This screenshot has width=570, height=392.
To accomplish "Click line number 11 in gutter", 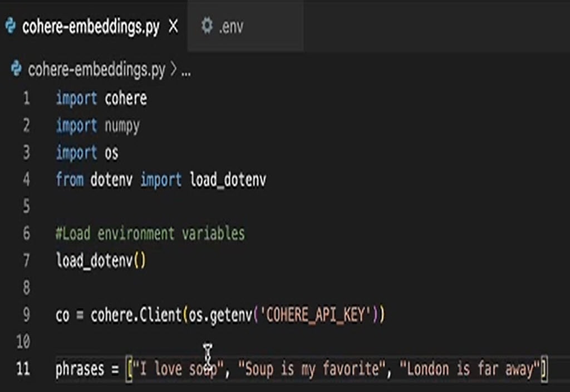I will click(23, 369).
